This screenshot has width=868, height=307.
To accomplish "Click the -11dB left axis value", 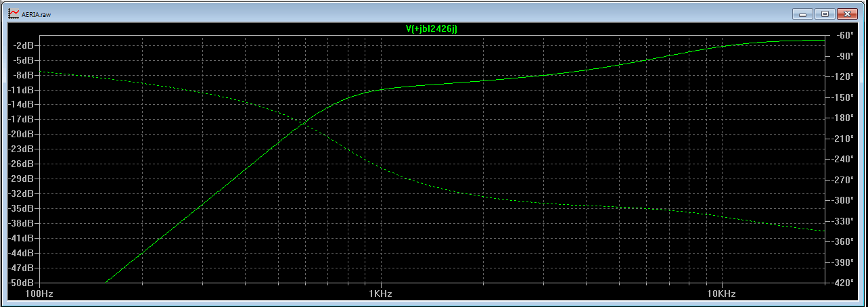I will pos(22,90).
